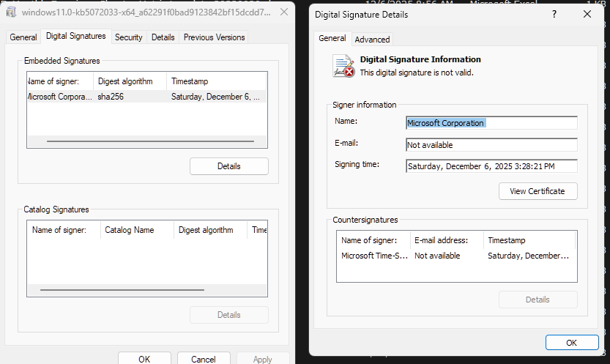Open the Security tab
The width and height of the screenshot is (610, 364).
click(129, 37)
